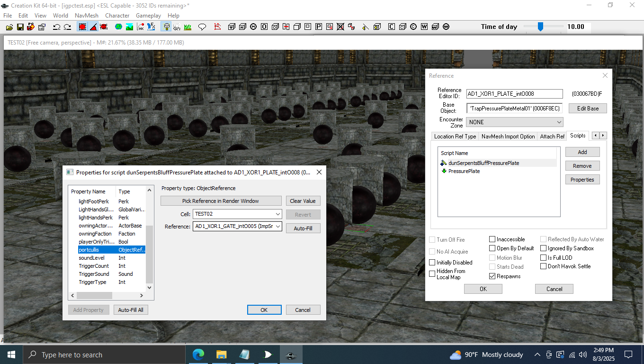Click the Save floppy disk toolbar icon
The width and height of the screenshot is (644, 364).
pyautogui.click(x=20, y=27)
